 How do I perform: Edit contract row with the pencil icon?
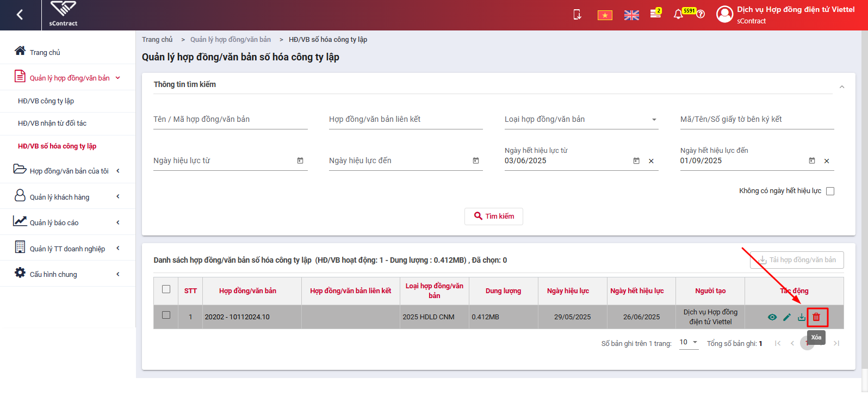coord(787,317)
